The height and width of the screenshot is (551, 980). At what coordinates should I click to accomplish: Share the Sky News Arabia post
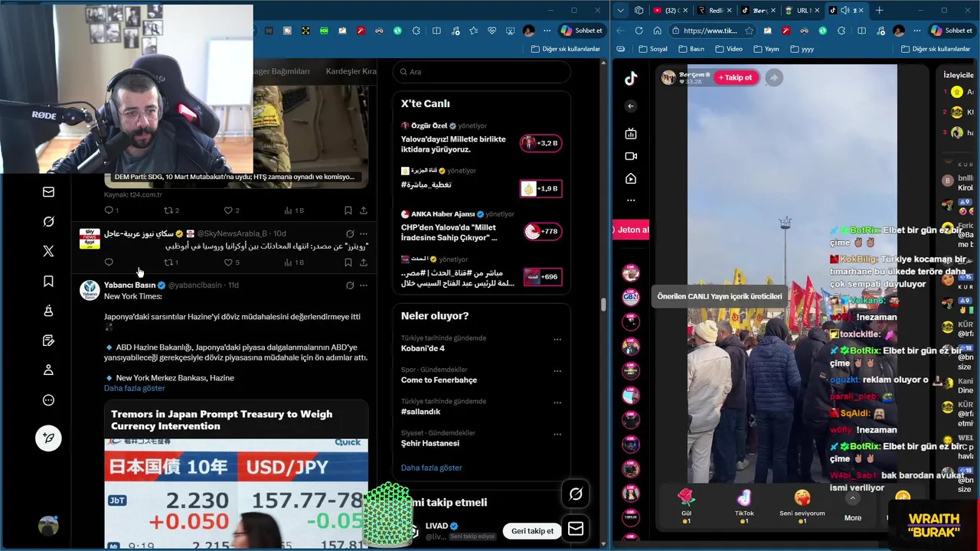coord(364,262)
